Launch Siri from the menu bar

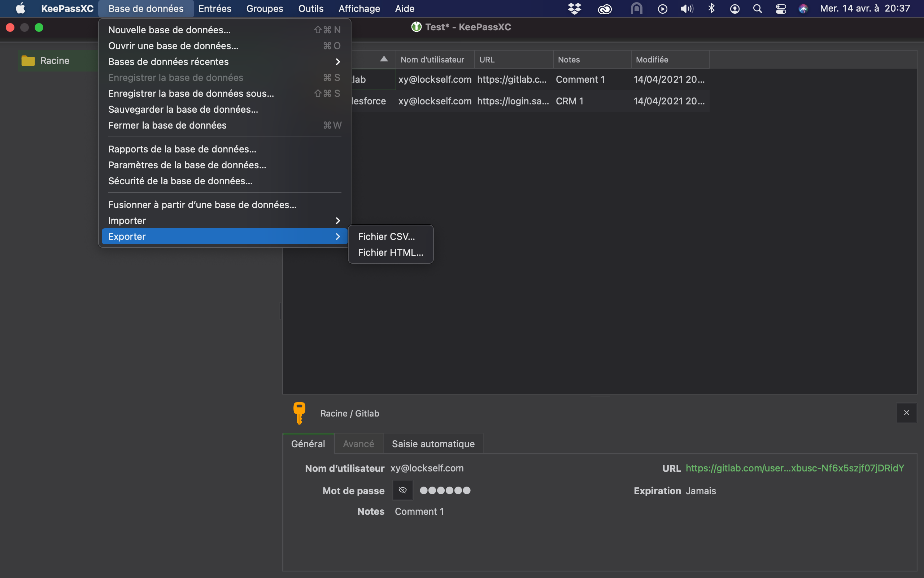803,9
